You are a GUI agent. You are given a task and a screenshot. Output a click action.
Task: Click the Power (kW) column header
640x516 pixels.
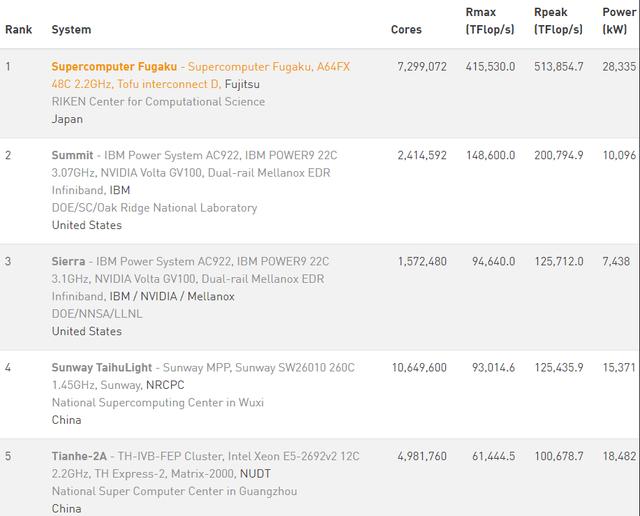[x=619, y=21]
